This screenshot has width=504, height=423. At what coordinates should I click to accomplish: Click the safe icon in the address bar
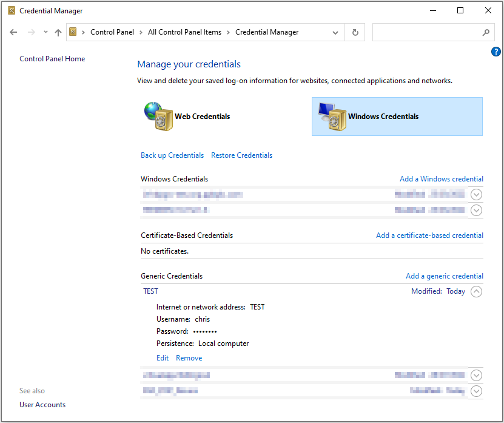pyautogui.click(x=73, y=32)
